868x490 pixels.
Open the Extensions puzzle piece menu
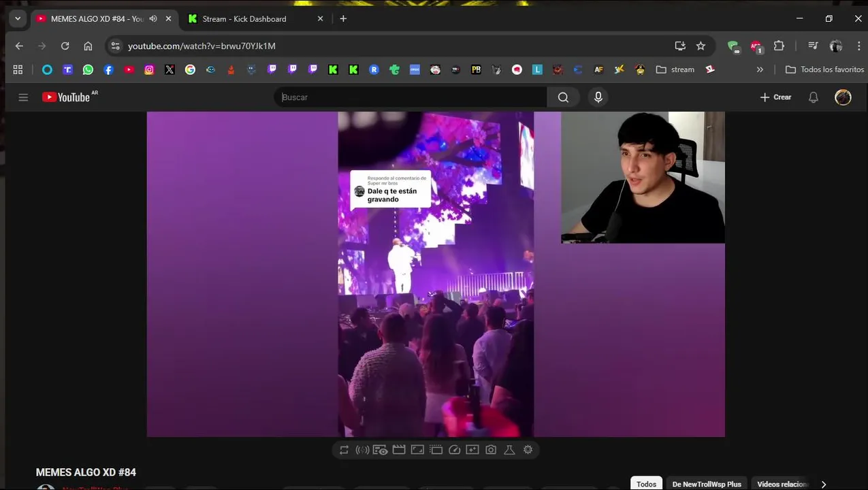pos(779,46)
